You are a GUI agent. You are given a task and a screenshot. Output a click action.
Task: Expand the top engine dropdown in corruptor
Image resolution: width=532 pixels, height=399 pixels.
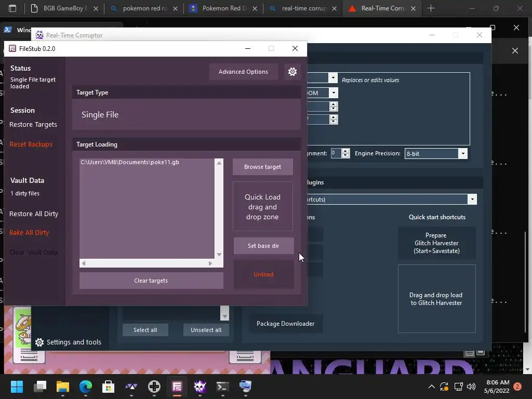coord(333,78)
